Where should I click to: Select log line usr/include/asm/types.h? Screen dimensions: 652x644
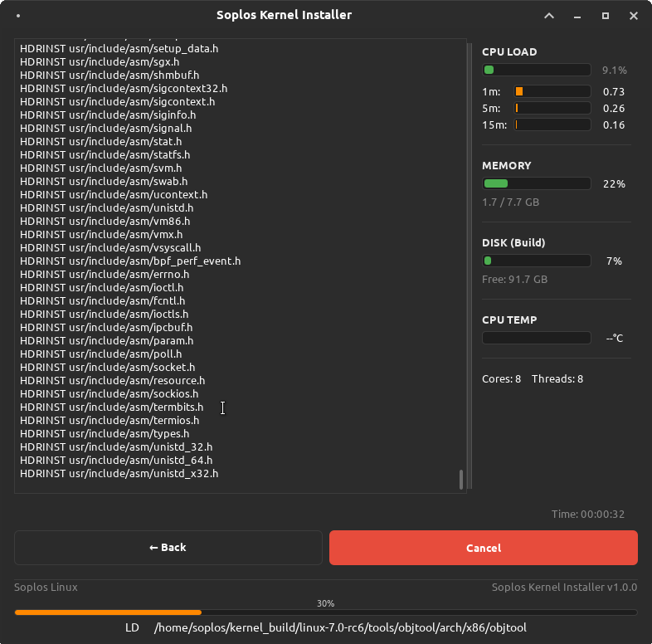coord(105,434)
